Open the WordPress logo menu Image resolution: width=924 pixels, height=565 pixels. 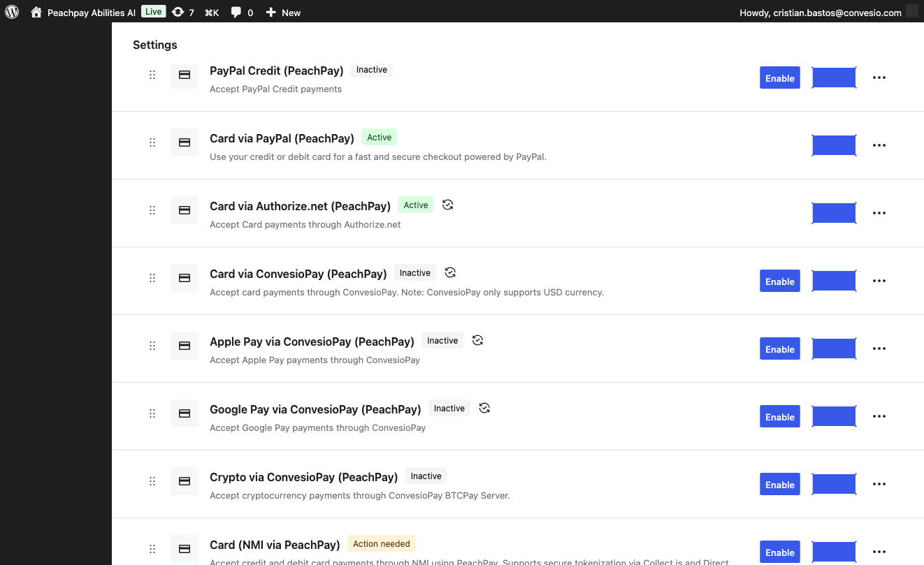coord(12,12)
